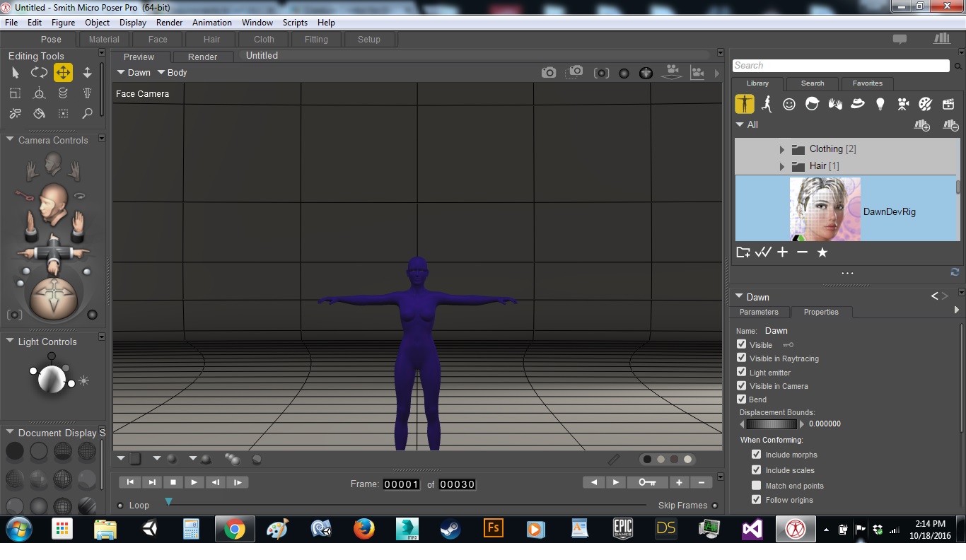966x560 pixels.
Task: Click the add keyframe plus button
Action: point(679,482)
